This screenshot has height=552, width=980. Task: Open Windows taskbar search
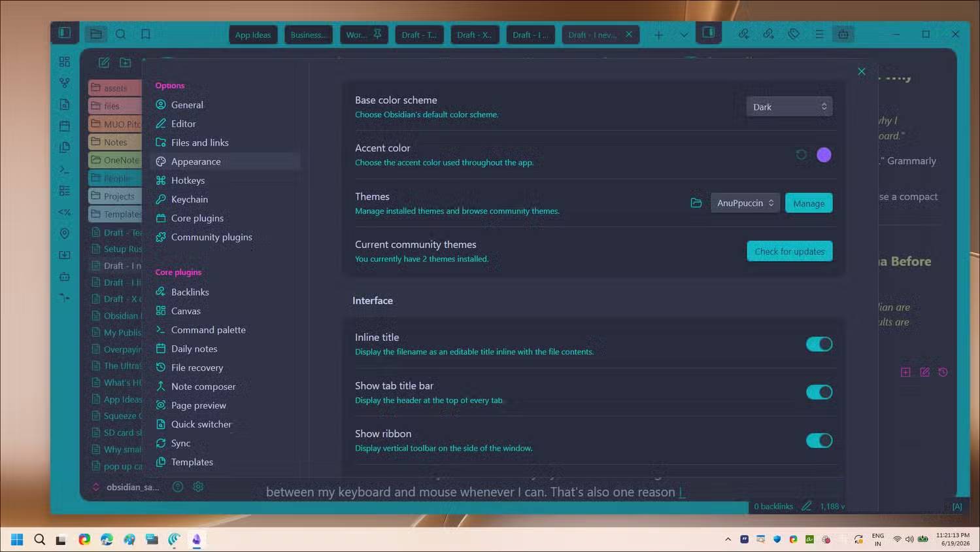tap(39, 540)
